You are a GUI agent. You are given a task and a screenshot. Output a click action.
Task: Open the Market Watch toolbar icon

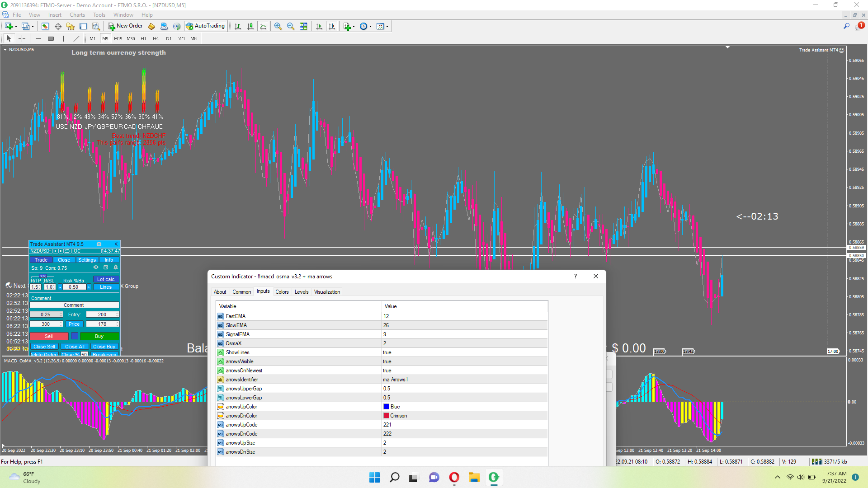click(45, 26)
